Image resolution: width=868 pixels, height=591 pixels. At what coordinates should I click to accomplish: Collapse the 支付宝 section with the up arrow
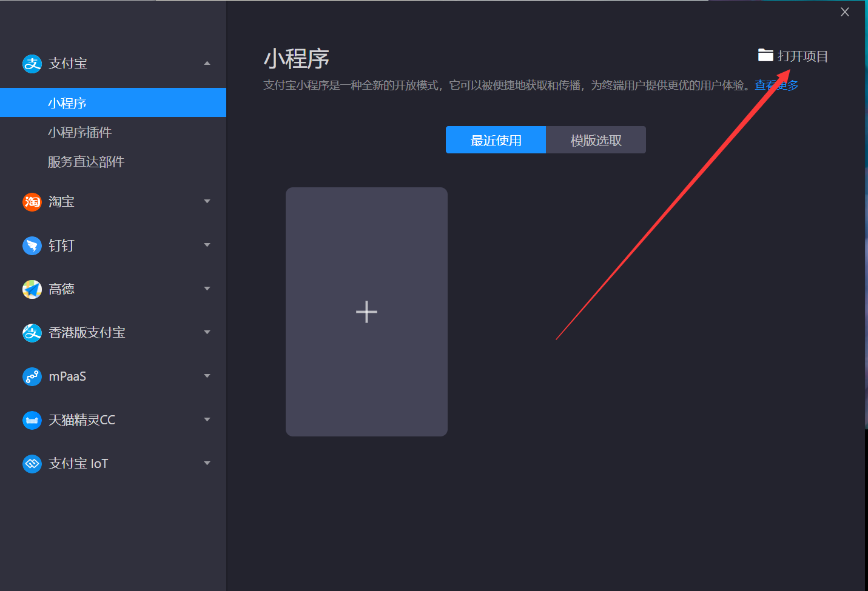tap(207, 63)
